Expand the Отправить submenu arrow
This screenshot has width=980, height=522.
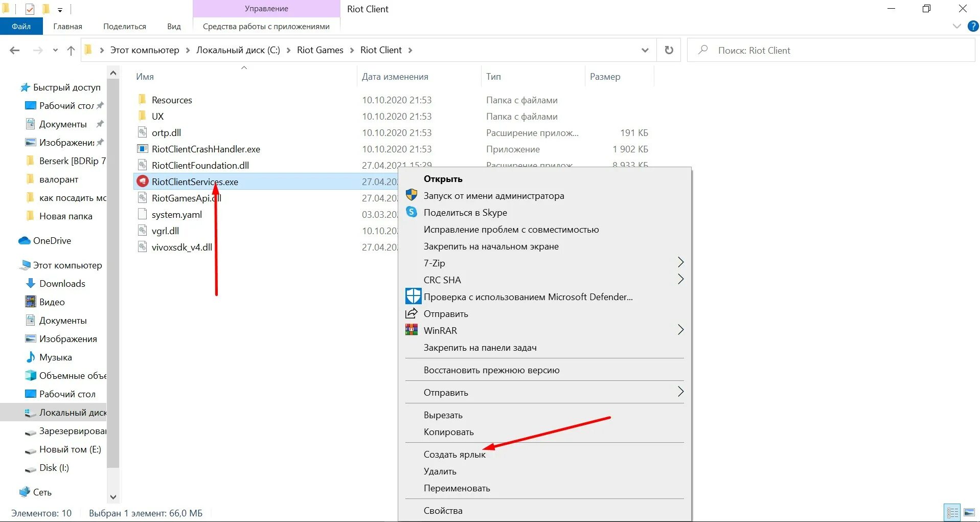click(x=680, y=392)
